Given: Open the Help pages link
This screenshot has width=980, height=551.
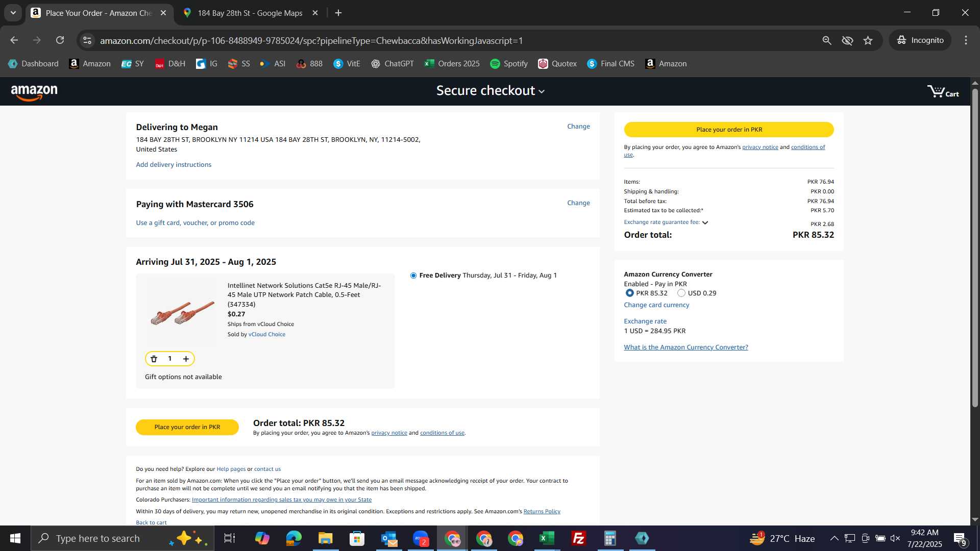Looking at the screenshot, I should (231, 469).
